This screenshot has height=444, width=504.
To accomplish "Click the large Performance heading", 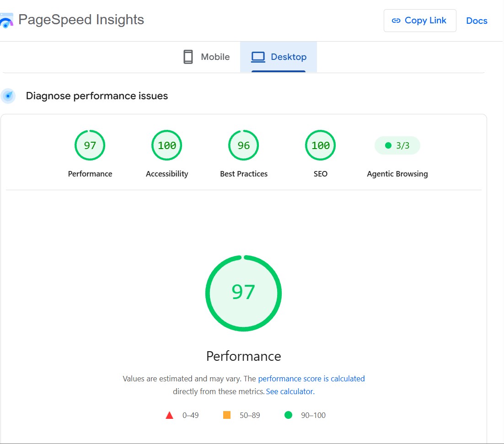I will tap(244, 356).
